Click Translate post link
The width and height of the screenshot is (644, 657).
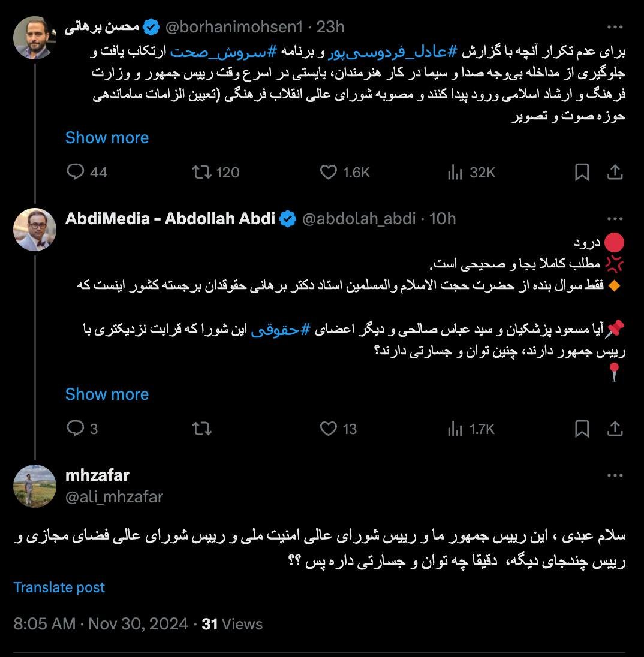59,587
